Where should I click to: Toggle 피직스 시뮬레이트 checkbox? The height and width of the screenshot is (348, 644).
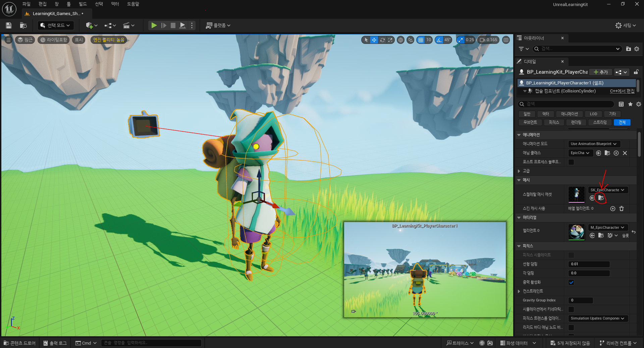pos(571,255)
